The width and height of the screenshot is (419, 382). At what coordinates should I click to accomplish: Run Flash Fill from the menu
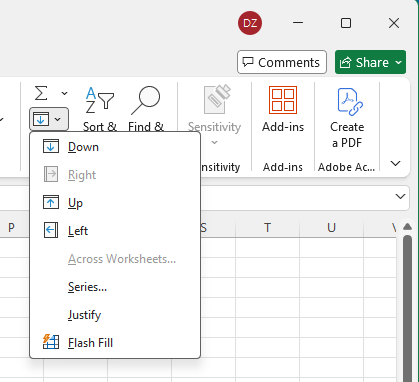point(115,343)
